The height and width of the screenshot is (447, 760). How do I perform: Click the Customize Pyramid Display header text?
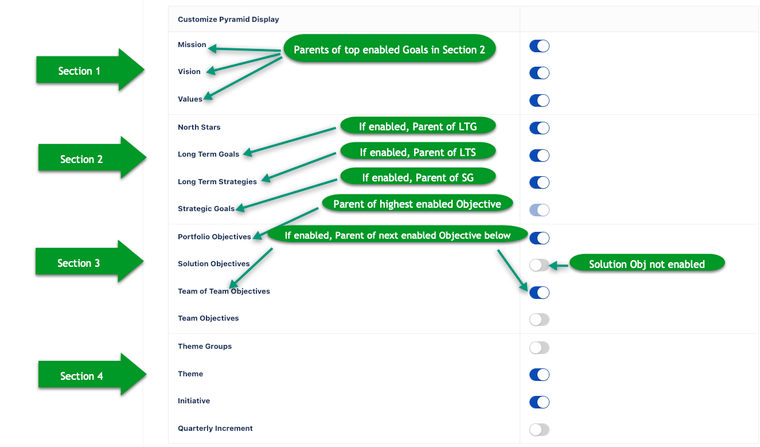tap(228, 19)
